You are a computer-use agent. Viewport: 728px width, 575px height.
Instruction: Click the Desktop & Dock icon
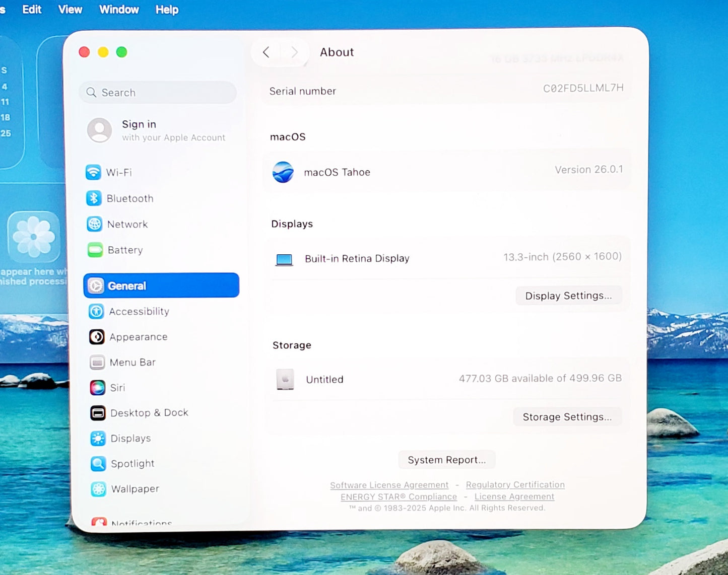coord(98,413)
